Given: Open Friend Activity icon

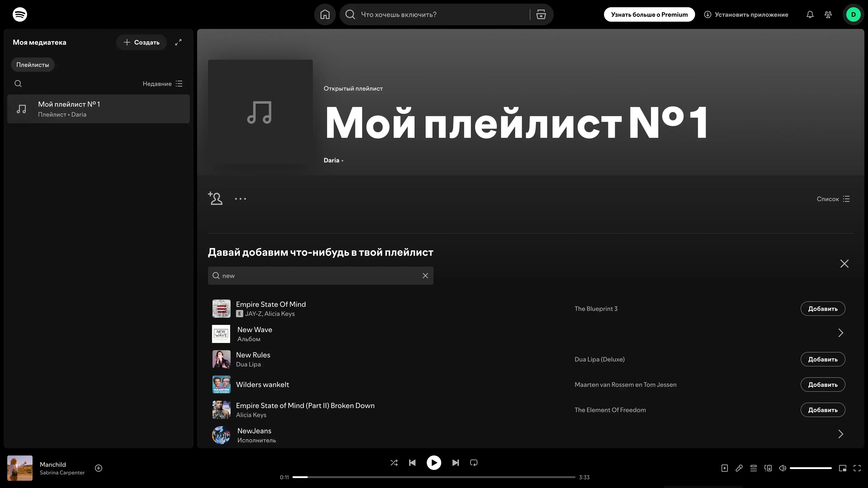Looking at the screenshot, I should pos(828,14).
